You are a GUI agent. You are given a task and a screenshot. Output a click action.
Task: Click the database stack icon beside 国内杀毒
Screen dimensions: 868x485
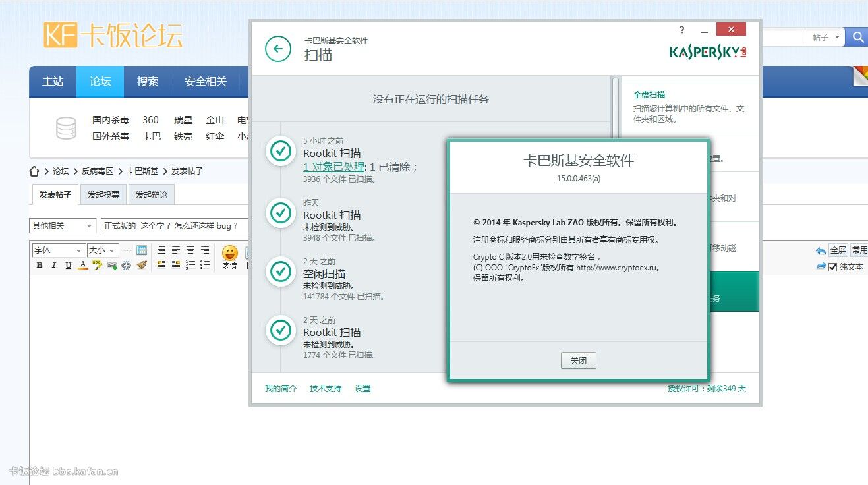pos(66,128)
